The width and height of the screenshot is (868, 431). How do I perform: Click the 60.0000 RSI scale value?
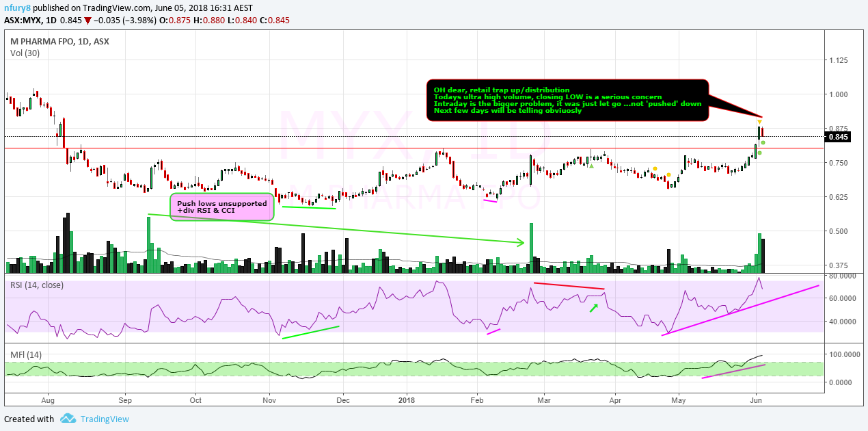pos(842,299)
